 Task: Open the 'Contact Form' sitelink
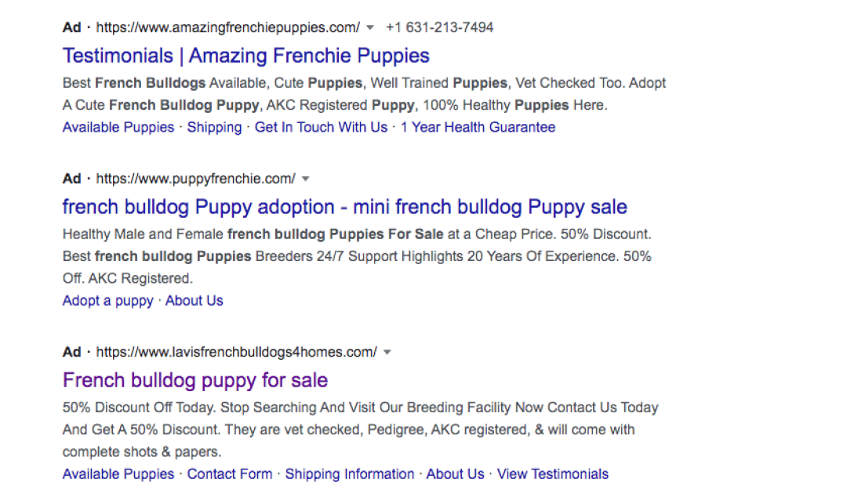(x=230, y=474)
